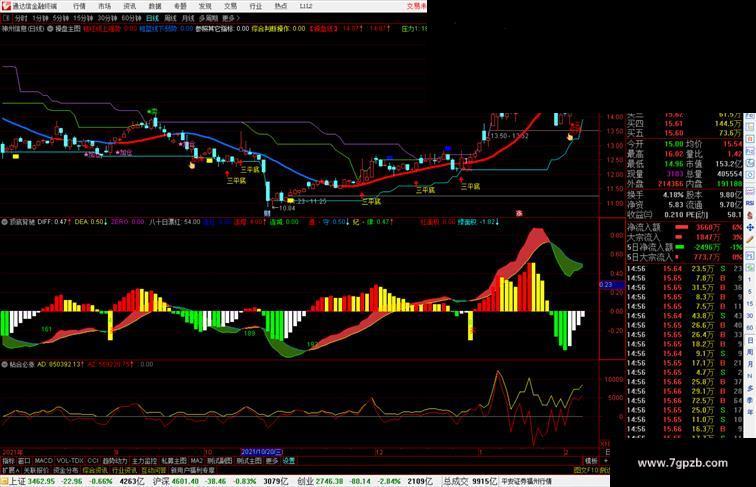Open the 发现 menu

205,6
